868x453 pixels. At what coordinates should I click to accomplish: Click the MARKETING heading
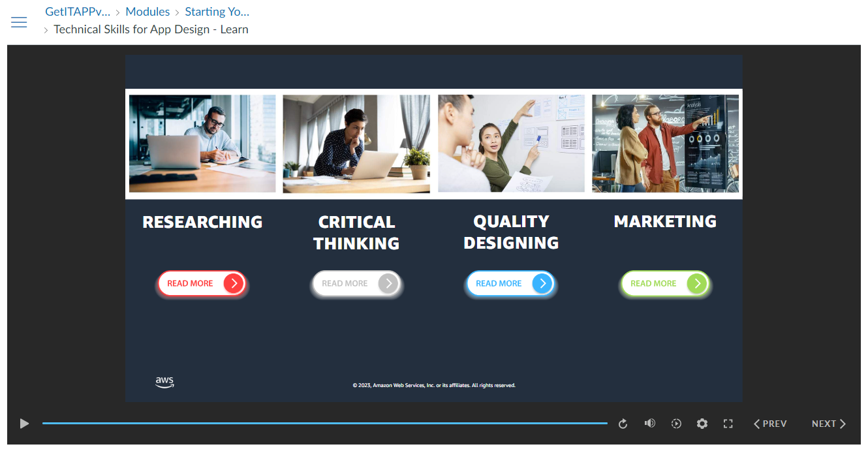tap(665, 221)
